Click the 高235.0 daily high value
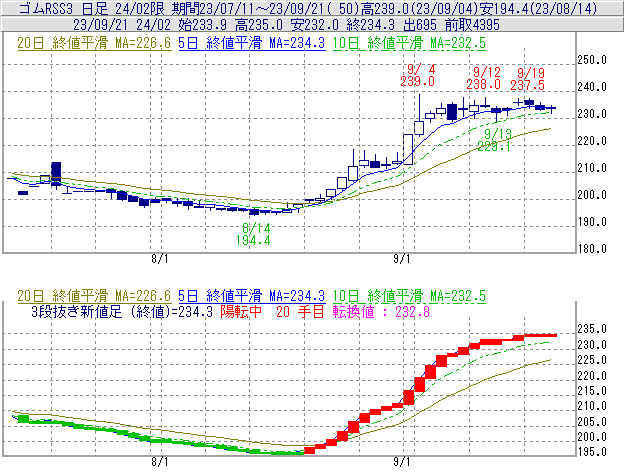 [x=259, y=25]
